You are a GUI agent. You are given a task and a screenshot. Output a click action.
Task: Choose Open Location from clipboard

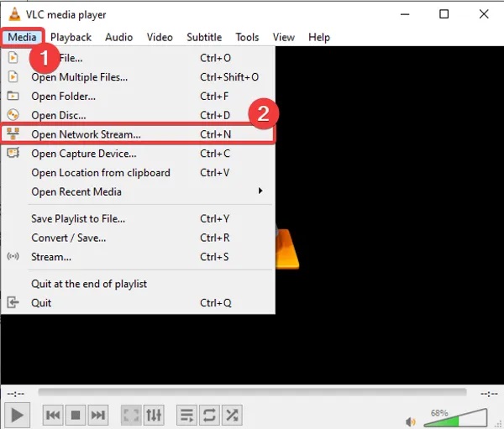click(x=139, y=173)
